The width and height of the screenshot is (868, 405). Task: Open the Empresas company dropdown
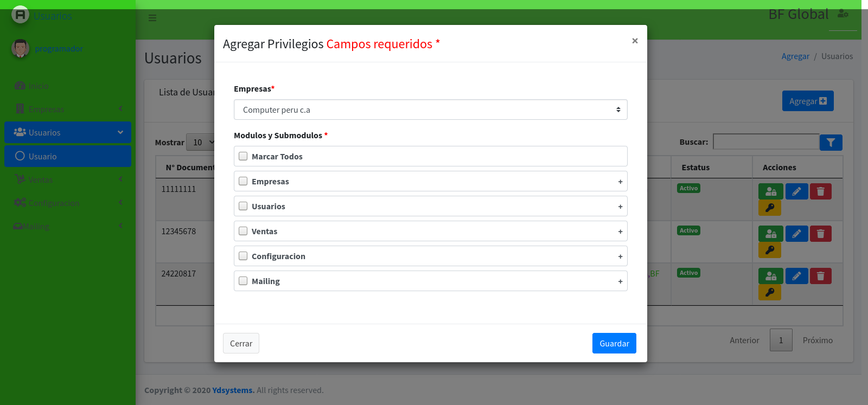click(x=430, y=110)
